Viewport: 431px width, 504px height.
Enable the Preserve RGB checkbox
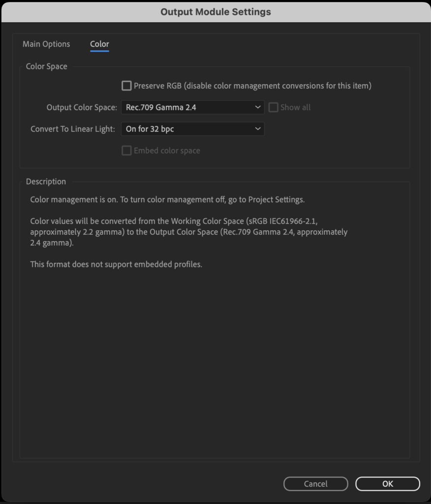tap(126, 86)
